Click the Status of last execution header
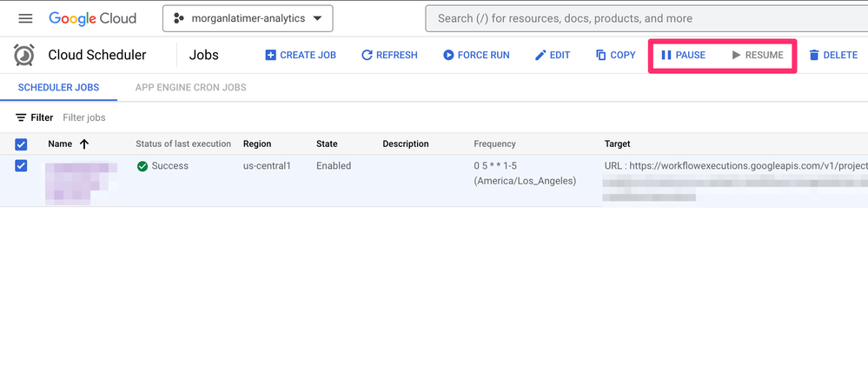This screenshot has height=381, width=868. tap(183, 144)
